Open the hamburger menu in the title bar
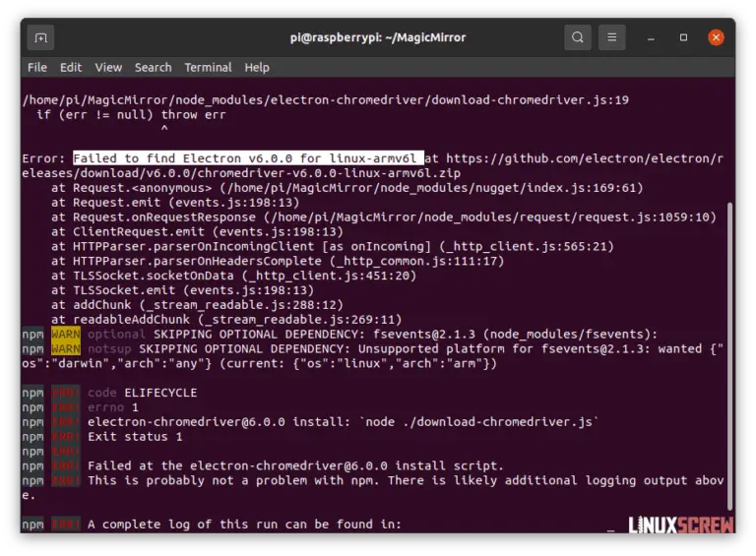This screenshot has width=756, height=556. [612, 37]
